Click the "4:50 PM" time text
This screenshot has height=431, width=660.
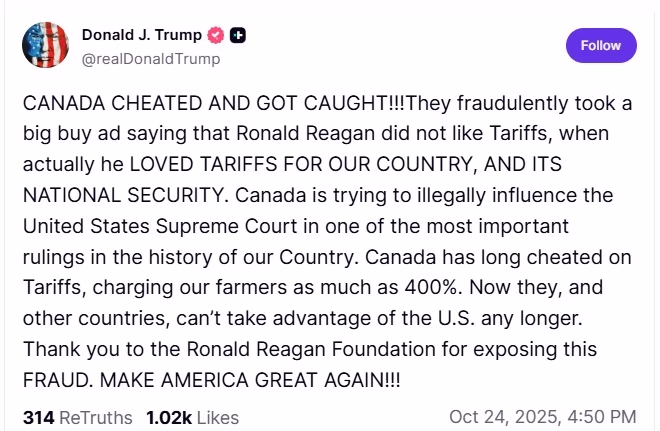tap(604, 415)
